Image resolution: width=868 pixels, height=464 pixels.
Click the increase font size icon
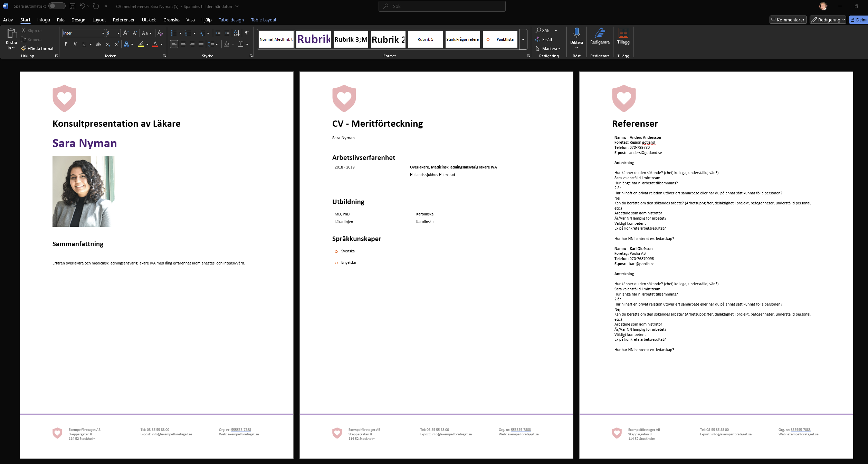coord(126,33)
